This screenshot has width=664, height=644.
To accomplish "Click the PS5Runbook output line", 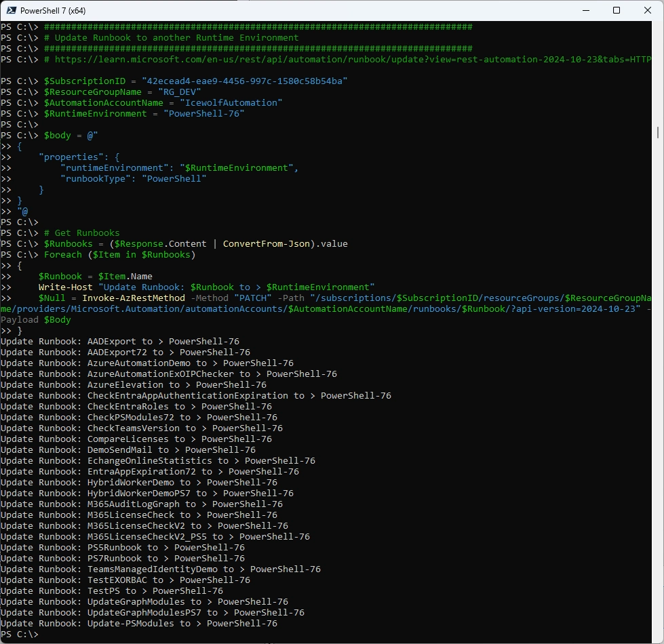I will coord(123,548).
